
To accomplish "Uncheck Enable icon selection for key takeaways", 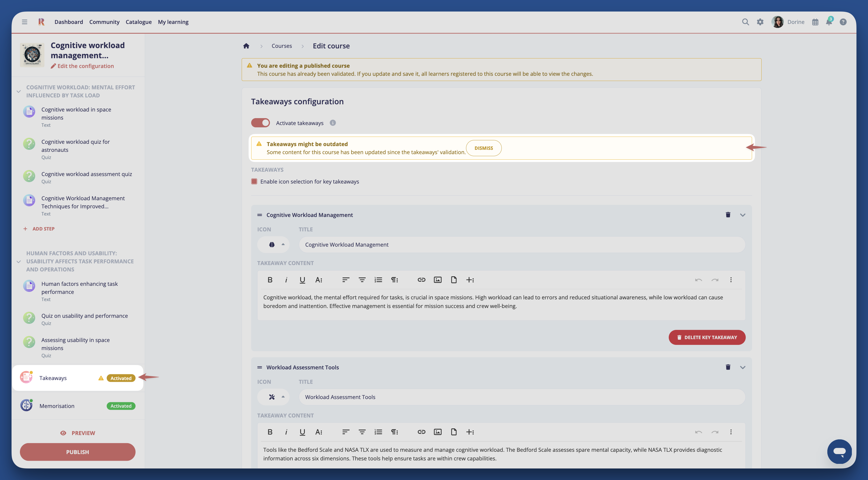I will point(254,182).
